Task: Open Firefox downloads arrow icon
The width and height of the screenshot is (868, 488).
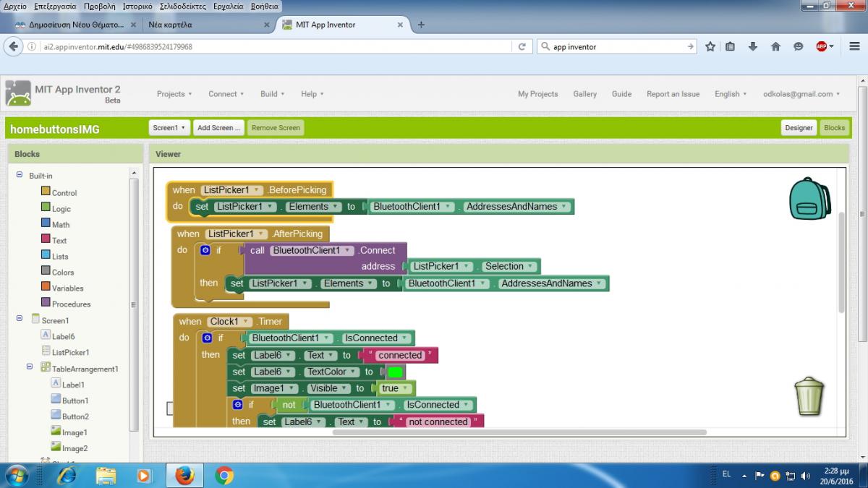Action: coord(752,46)
